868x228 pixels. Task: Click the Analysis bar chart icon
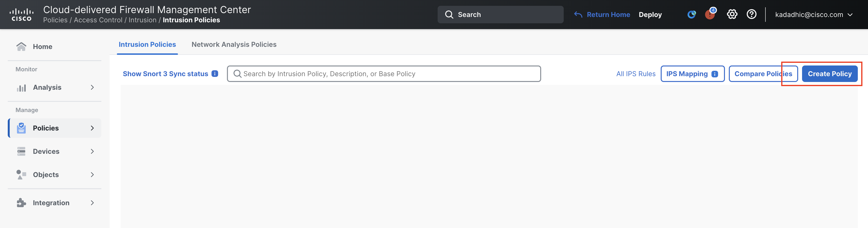tap(21, 88)
